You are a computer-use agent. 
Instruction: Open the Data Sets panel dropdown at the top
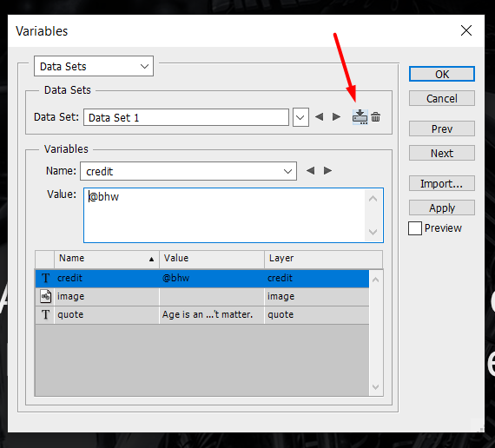[94, 66]
